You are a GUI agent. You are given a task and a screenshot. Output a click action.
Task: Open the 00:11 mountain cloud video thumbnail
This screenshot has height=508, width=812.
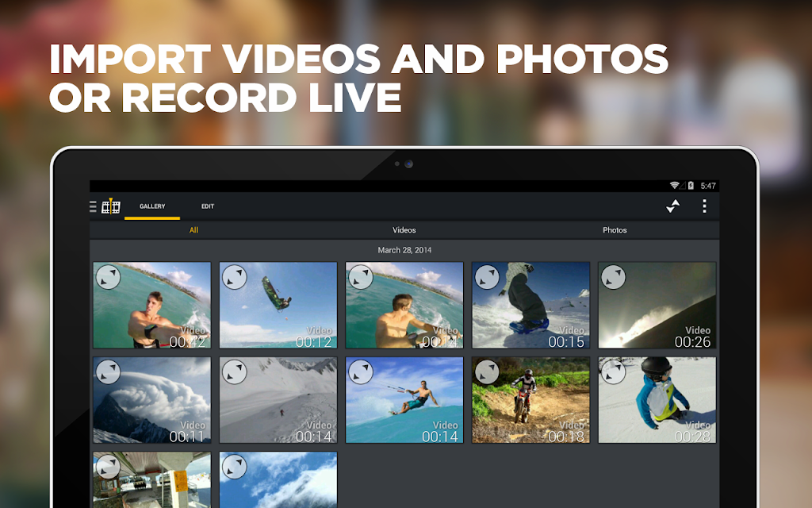[151, 400]
